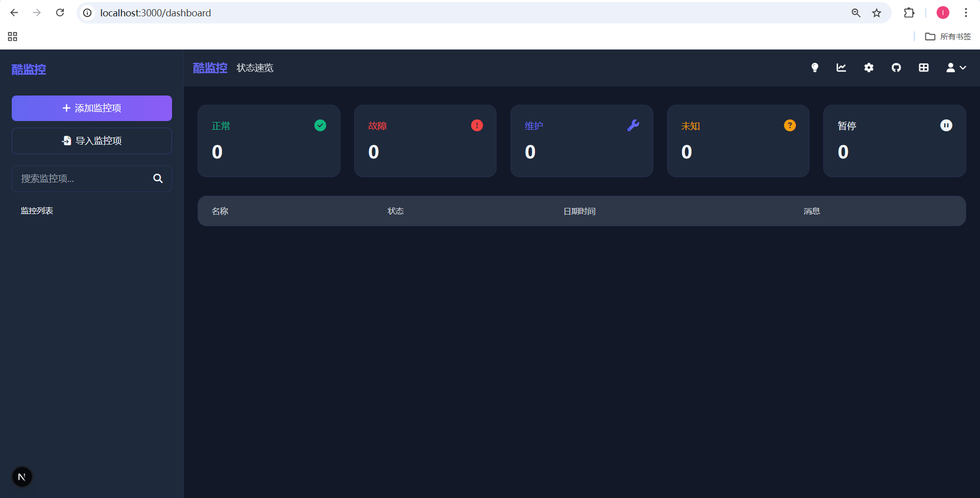Open Chrome extensions puzzle icon
This screenshot has width=980, height=498.
(x=909, y=13)
